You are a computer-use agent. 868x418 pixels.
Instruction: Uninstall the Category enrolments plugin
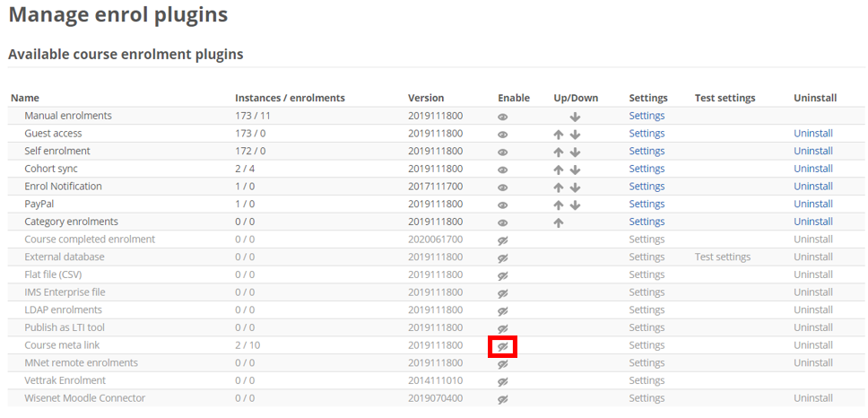tap(813, 222)
